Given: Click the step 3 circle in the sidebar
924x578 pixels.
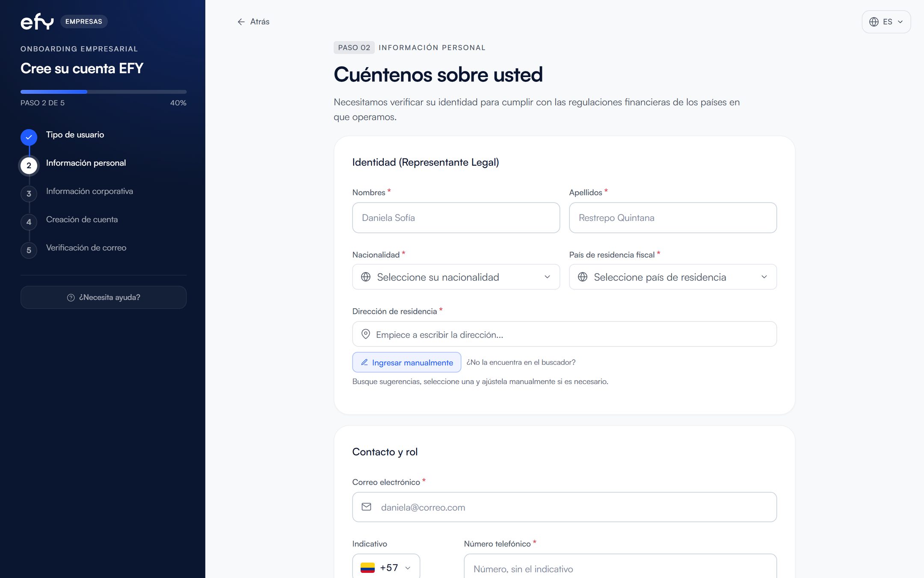Looking at the screenshot, I should (29, 194).
